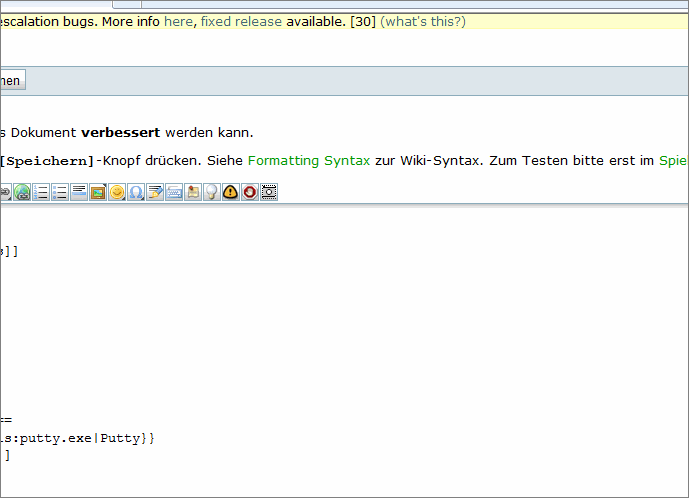The width and height of the screenshot is (689, 498).
Task: Click the light bulb tip icon
Action: click(x=211, y=192)
